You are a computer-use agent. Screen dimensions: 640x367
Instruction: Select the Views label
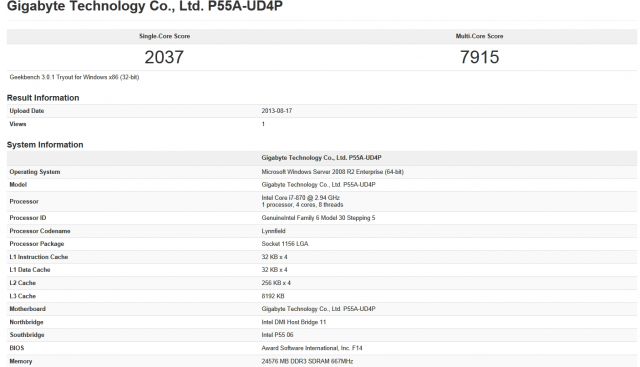(x=18, y=124)
